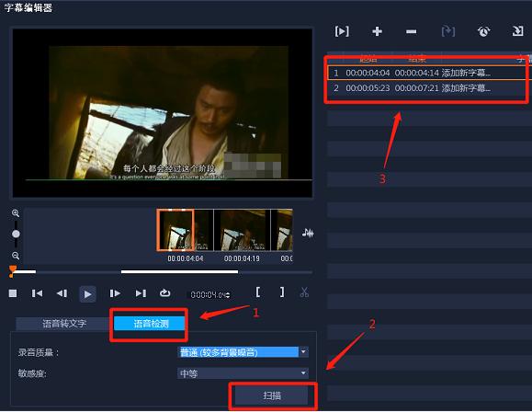Set the mark-out right bracket
The height and width of the screenshot is (412, 532).
(282, 292)
